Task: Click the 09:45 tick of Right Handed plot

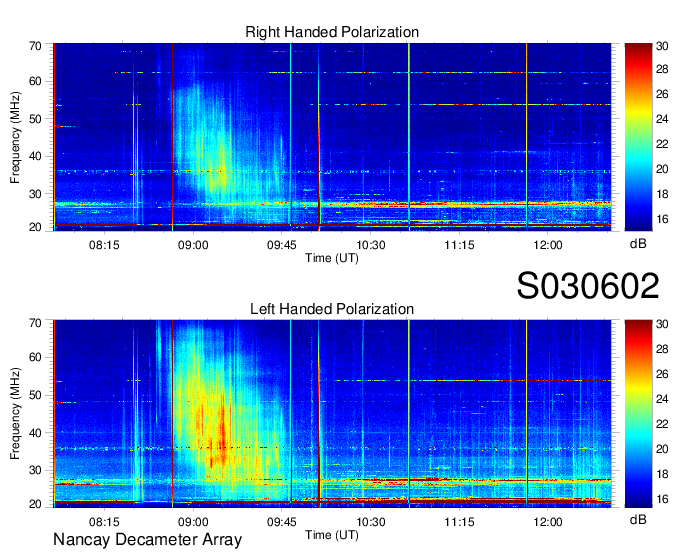Action: coord(281,245)
